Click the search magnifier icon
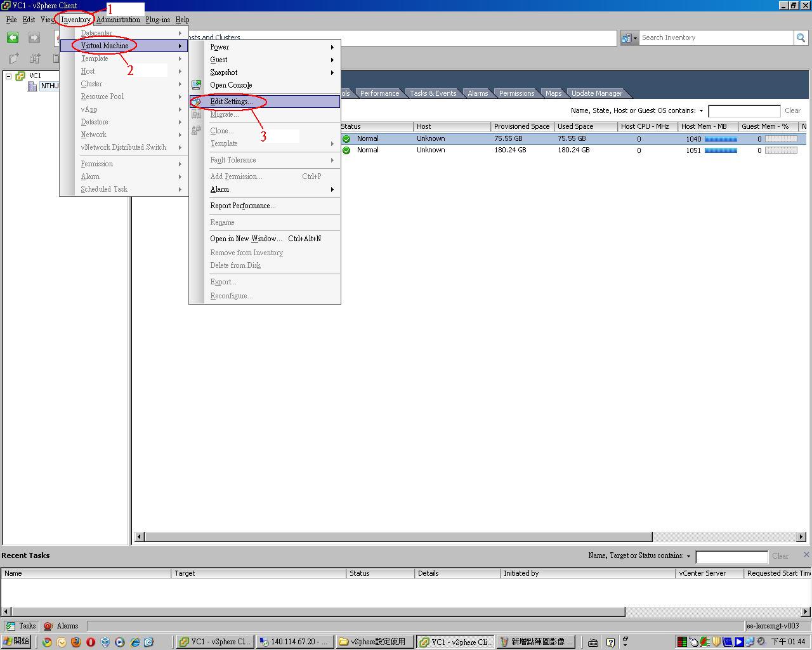 [801, 38]
